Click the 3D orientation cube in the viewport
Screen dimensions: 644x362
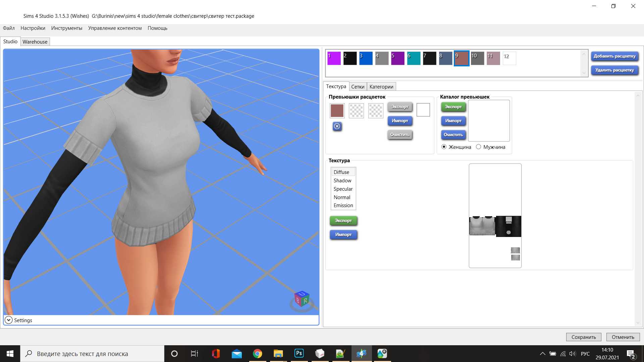click(302, 299)
